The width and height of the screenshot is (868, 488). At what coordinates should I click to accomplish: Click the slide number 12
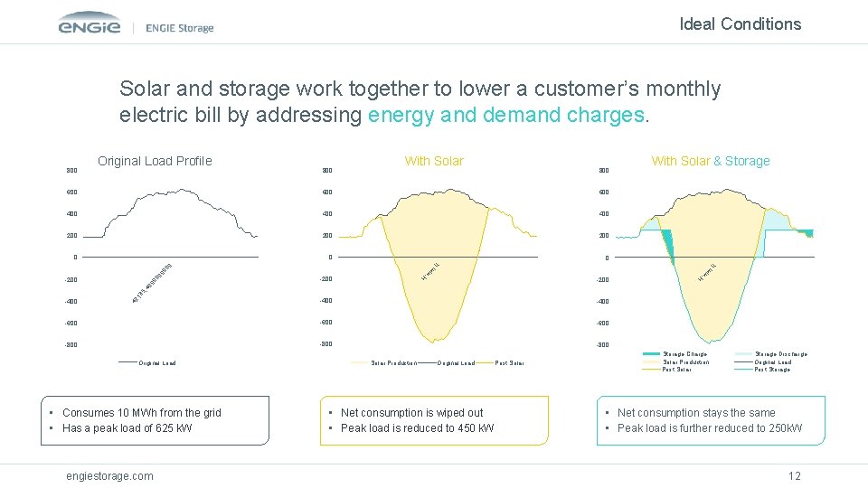(795, 476)
